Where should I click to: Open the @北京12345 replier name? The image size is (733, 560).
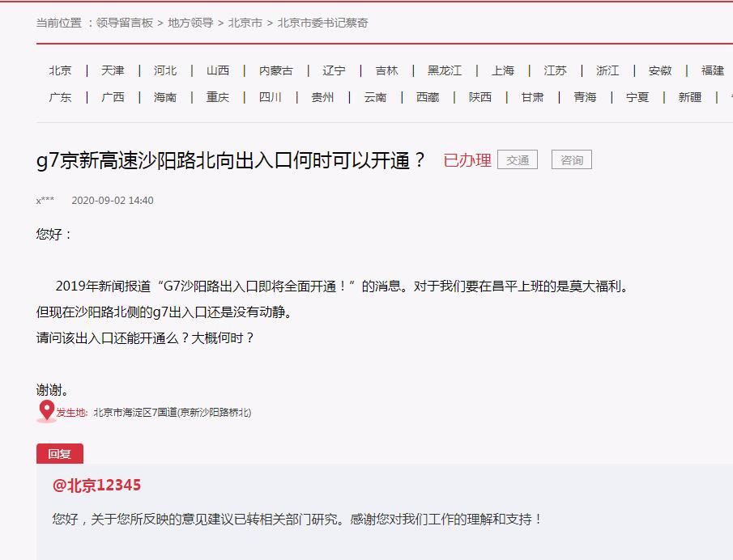(96, 486)
